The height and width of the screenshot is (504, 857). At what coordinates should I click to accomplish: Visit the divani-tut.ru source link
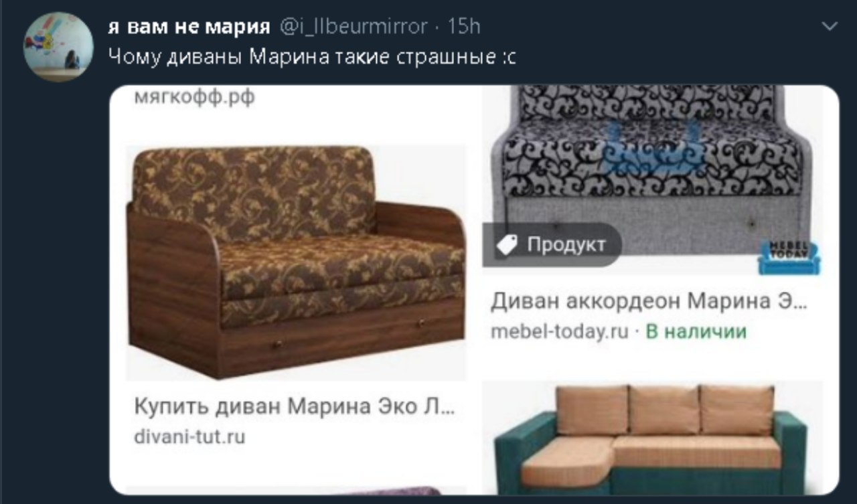pyautogui.click(x=189, y=437)
